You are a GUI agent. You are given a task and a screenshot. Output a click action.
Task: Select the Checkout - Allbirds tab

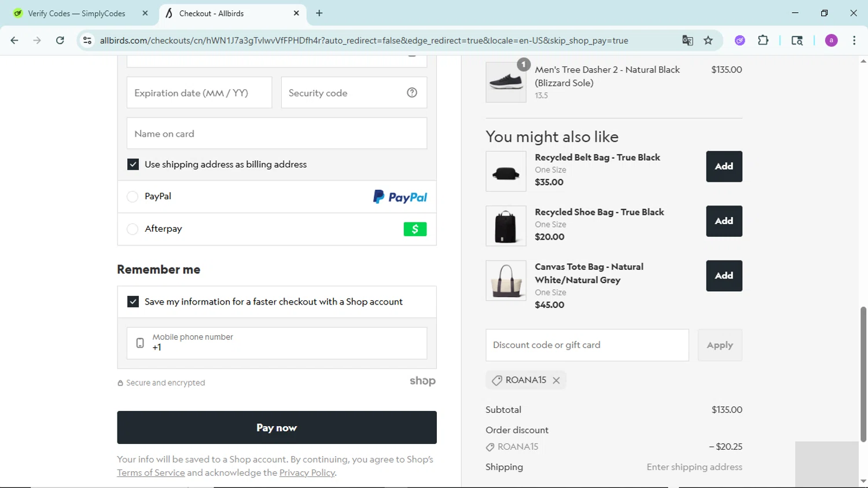pyautogui.click(x=231, y=13)
